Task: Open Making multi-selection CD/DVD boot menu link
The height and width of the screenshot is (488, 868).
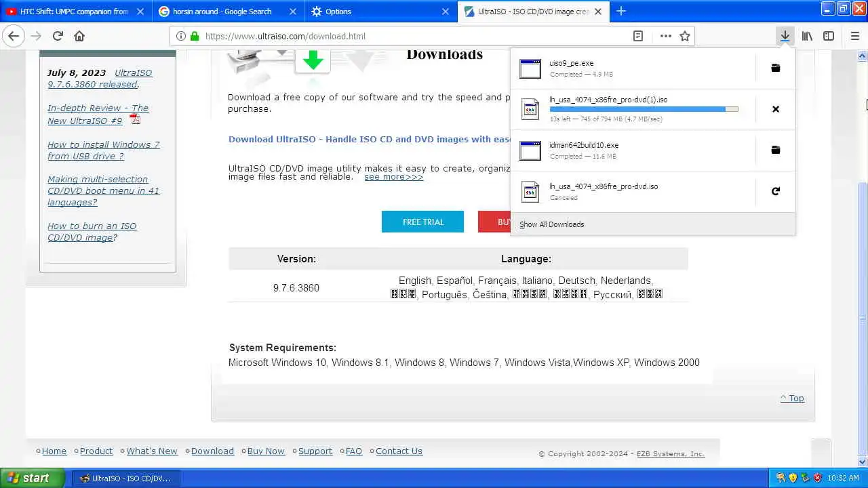Action: tap(103, 190)
